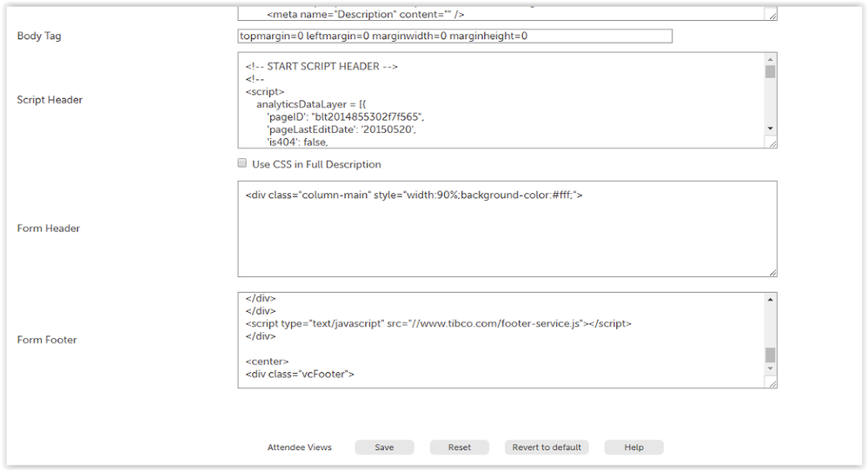The image size is (868, 471).
Task: Click the 'START SCRIPT HEADER' comment line
Action: click(x=321, y=66)
